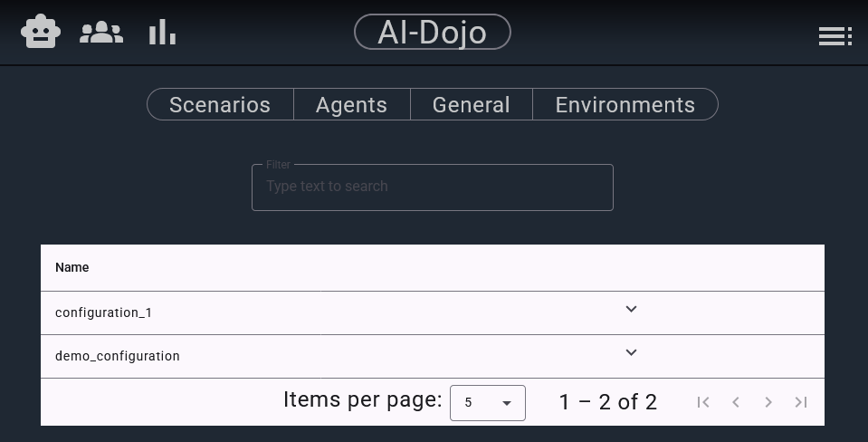The width and height of the screenshot is (868, 442).
Task: Expand the configuration_1 row chevron
Action: 631,310
